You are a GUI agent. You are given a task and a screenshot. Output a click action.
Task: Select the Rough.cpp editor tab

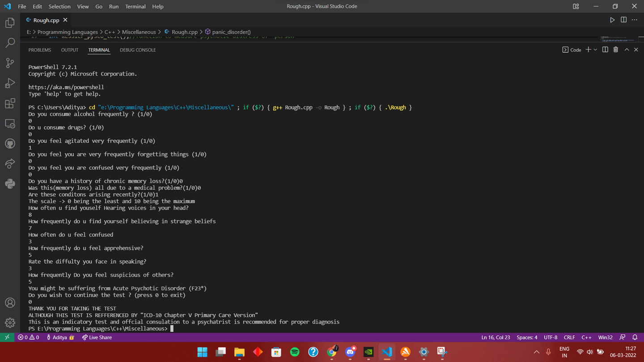[x=46, y=20]
